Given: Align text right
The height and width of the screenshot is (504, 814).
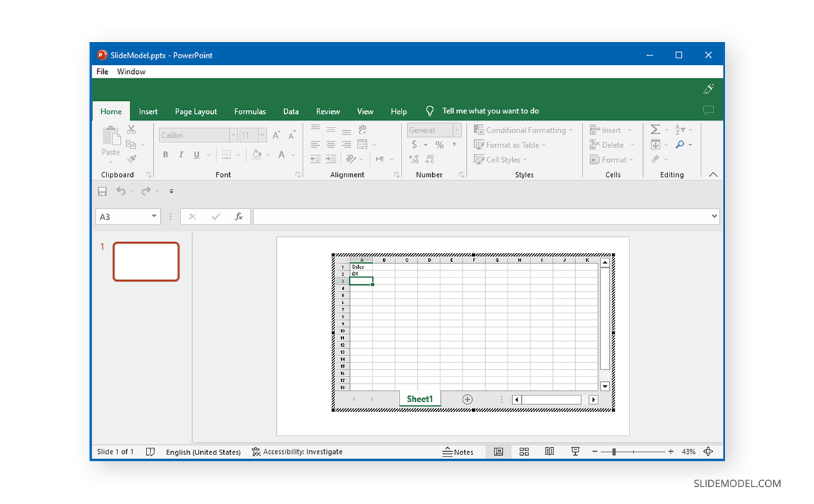Looking at the screenshot, I should [347, 144].
